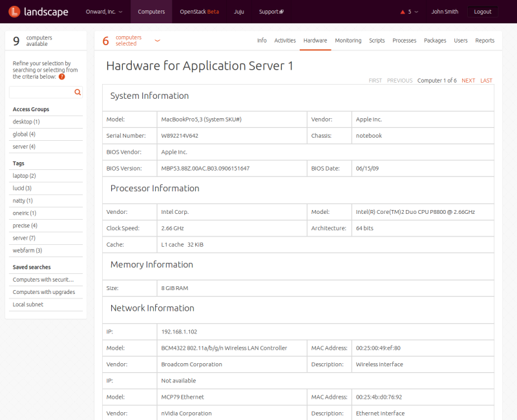This screenshot has width=517, height=420.
Task: Filter by webfarm tag
Action: [x=27, y=250]
